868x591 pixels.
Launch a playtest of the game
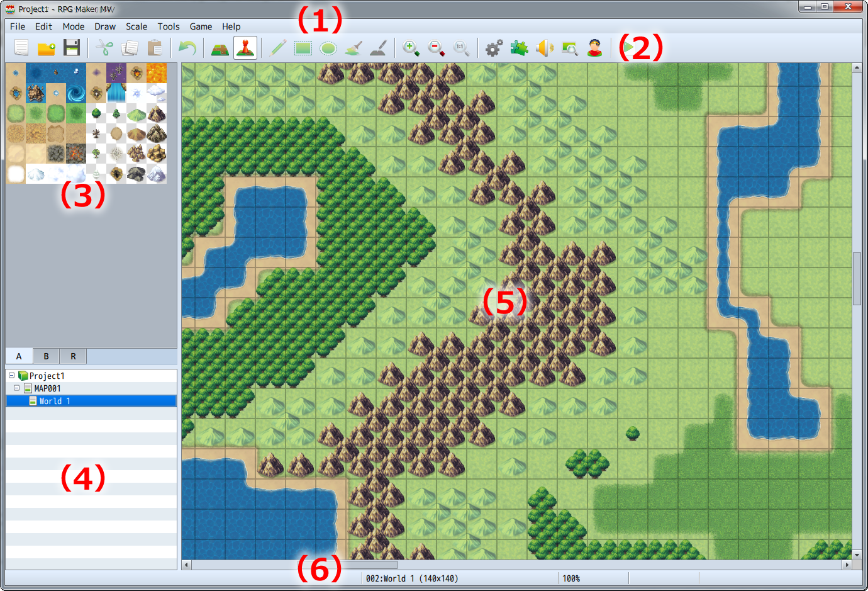coord(627,47)
